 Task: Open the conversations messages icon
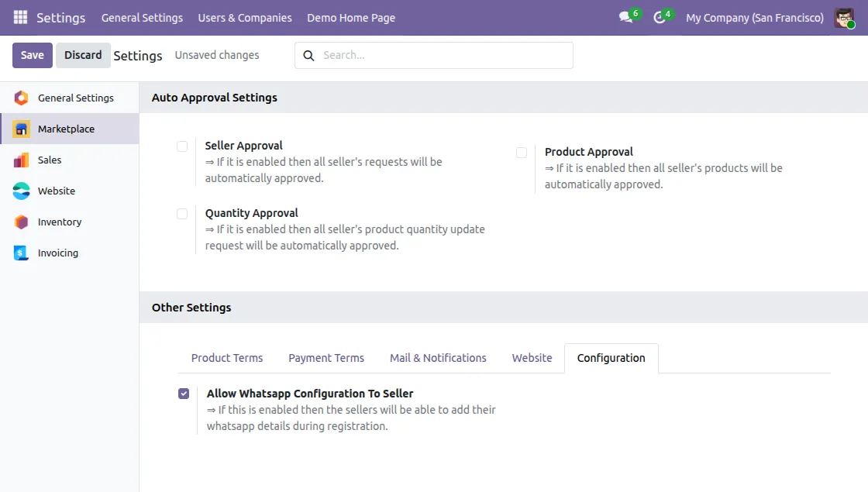[x=626, y=17]
